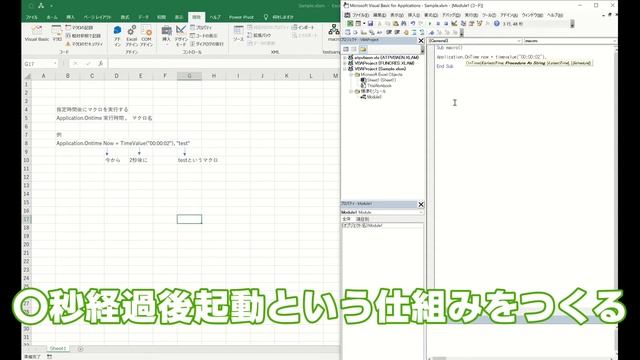The height and width of the screenshot is (360, 640).
Task: Collapse Microsoft Excel Objects folder
Action: (x=351, y=75)
